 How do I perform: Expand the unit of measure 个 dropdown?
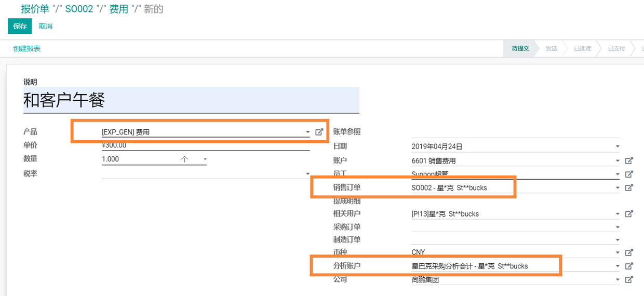coord(205,159)
